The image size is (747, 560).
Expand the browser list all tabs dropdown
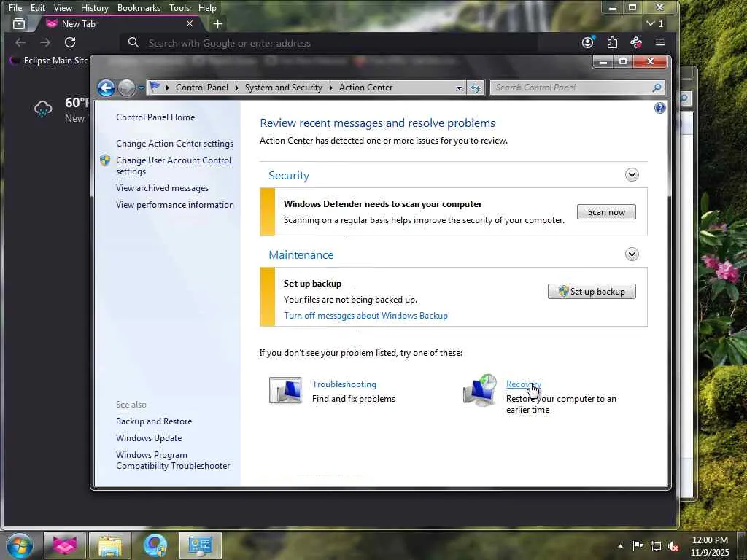[x=654, y=23]
